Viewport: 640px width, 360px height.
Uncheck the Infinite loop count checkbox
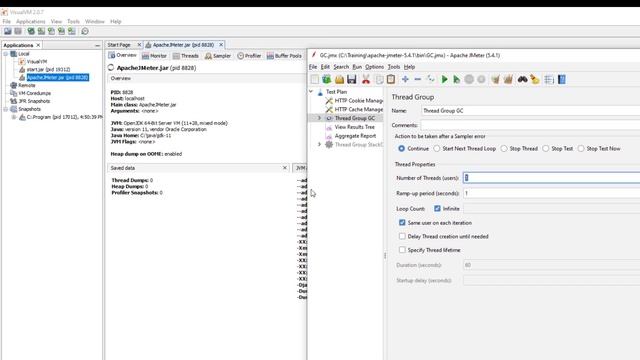(437, 209)
